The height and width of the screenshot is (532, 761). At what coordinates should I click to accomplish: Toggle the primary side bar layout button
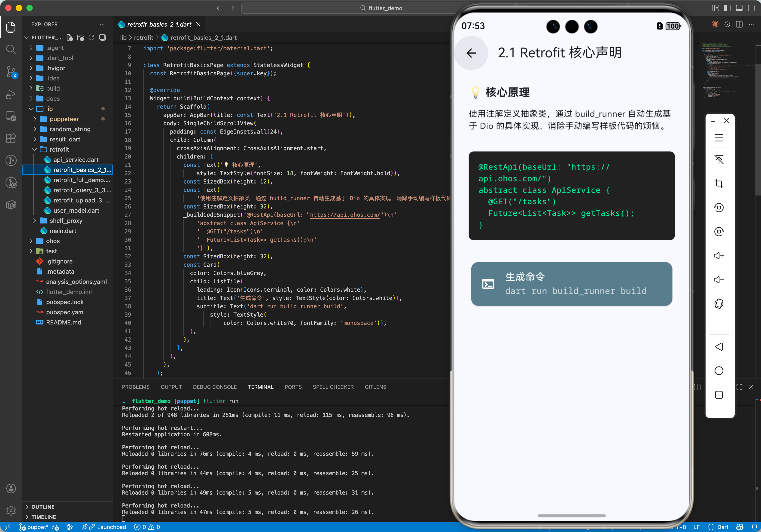coord(727,8)
